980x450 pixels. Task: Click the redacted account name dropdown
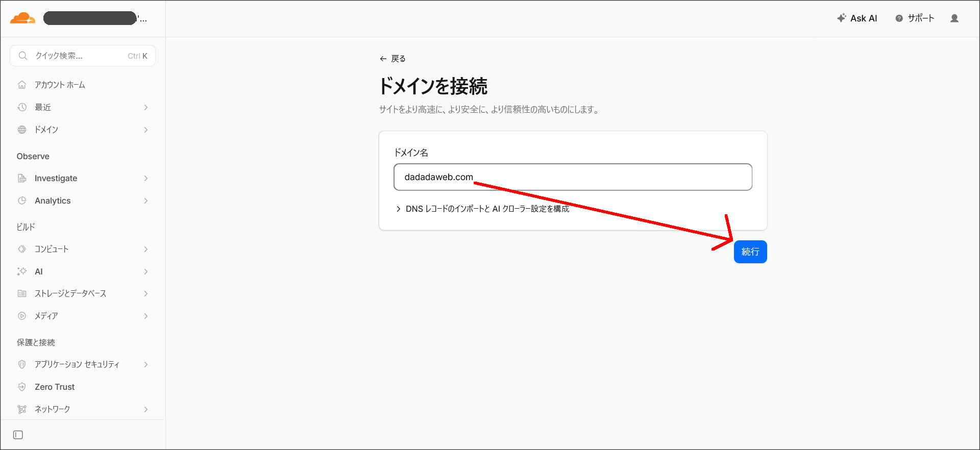(95, 18)
